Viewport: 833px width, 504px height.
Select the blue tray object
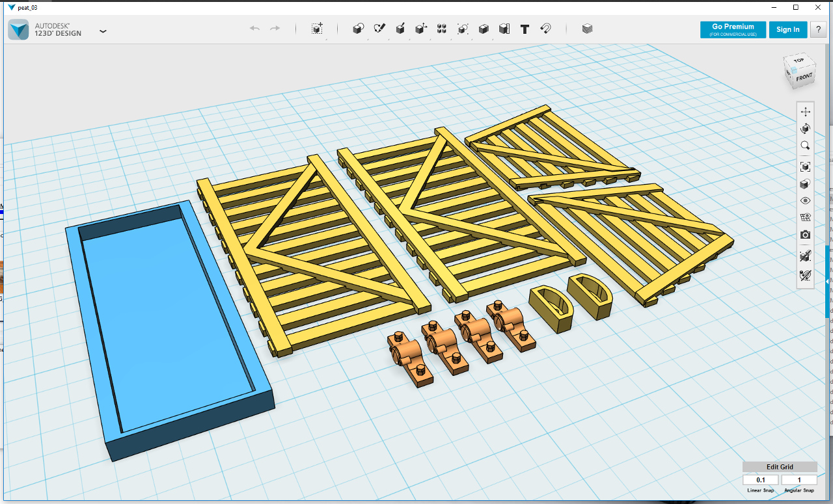click(x=169, y=330)
